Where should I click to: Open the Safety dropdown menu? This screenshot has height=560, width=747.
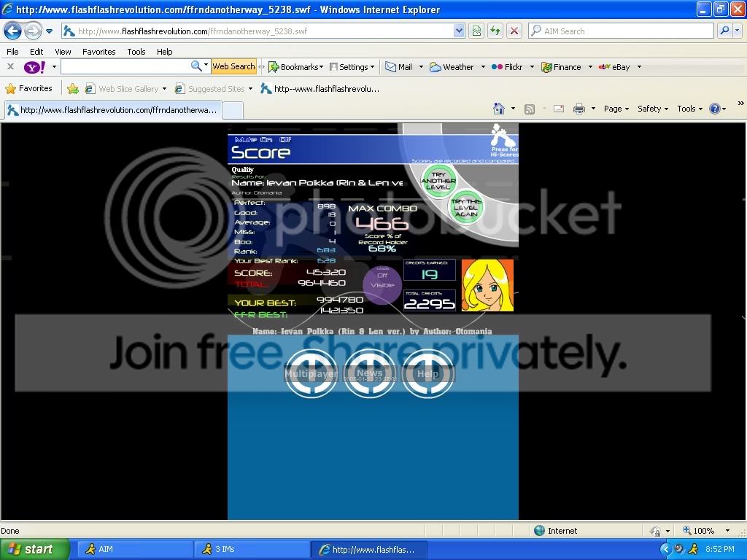tap(653, 109)
